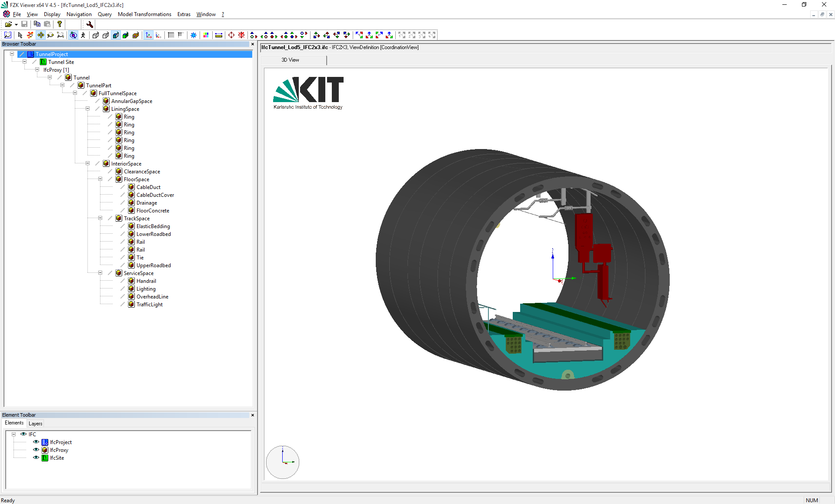Click the orientation compass circle in 3D view

283,462
